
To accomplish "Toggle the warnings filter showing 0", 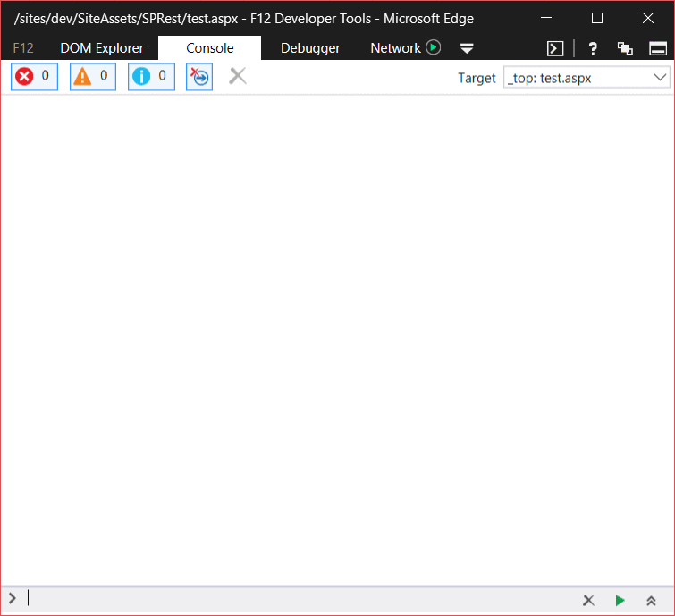I will coord(93,77).
